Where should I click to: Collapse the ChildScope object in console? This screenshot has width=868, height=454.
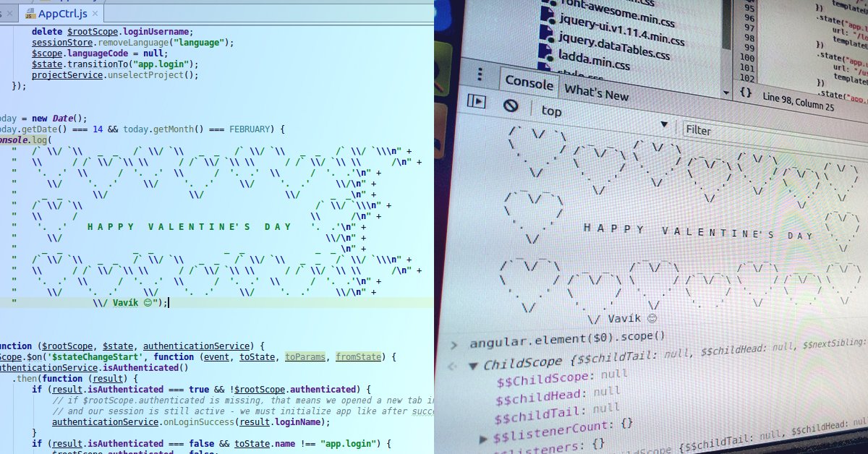point(472,365)
